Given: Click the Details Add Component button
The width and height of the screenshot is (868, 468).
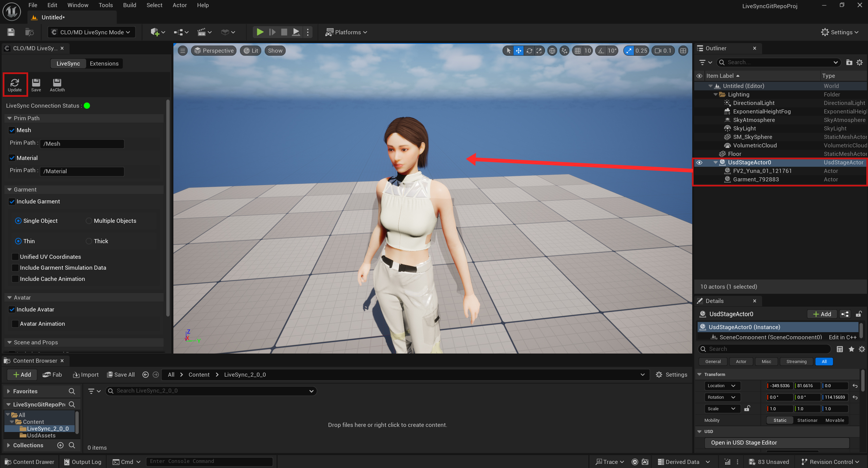Looking at the screenshot, I should click(x=822, y=314).
